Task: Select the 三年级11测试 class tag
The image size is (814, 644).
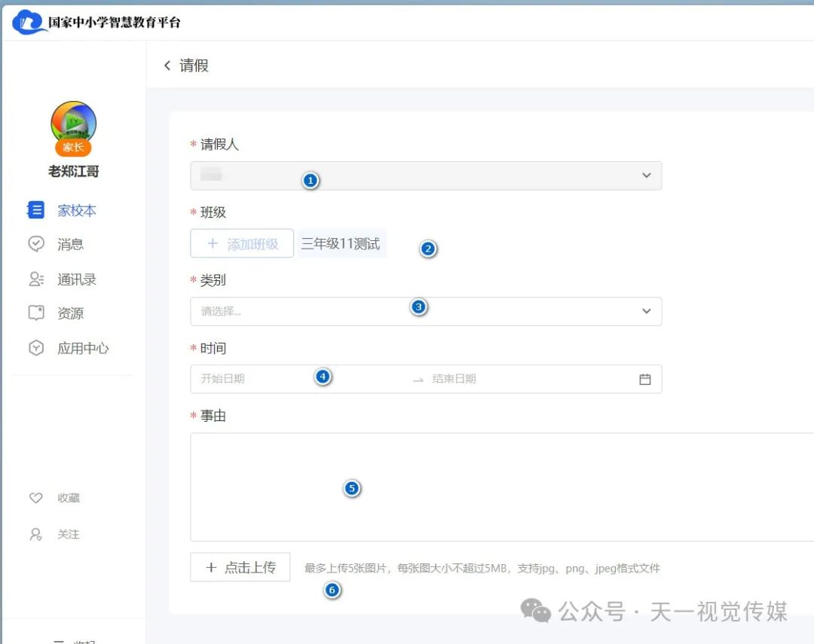Action: click(x=341, y=243)
